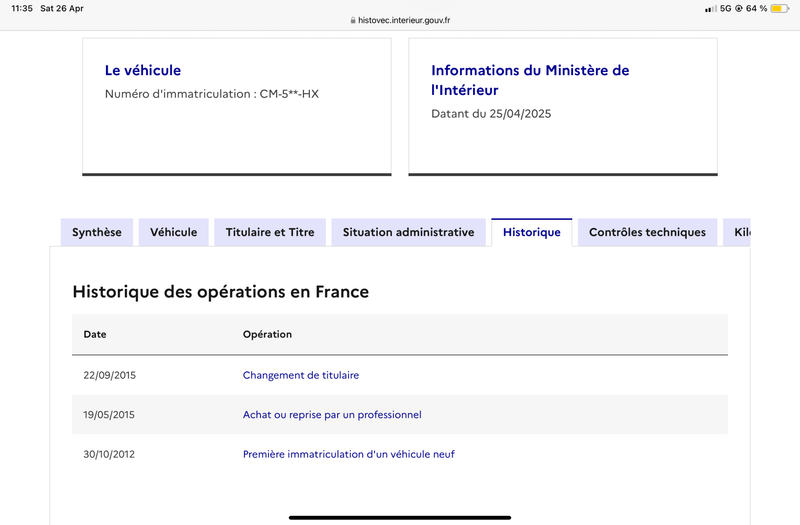The width and height of the screenshot is (800, 525).
Task: Click the Historique tab
Action: coord(532,233)
